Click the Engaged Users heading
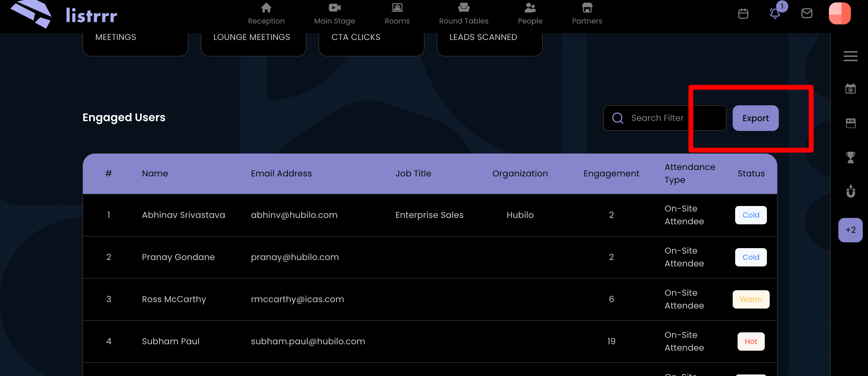The height and width of the screenshot is (376, 868). pos(124,117)
